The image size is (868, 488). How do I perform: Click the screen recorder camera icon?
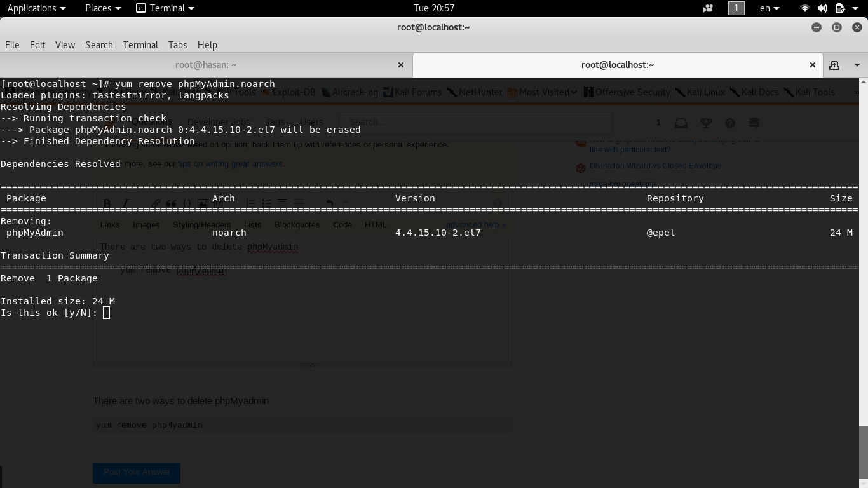(x=708, y=8)
